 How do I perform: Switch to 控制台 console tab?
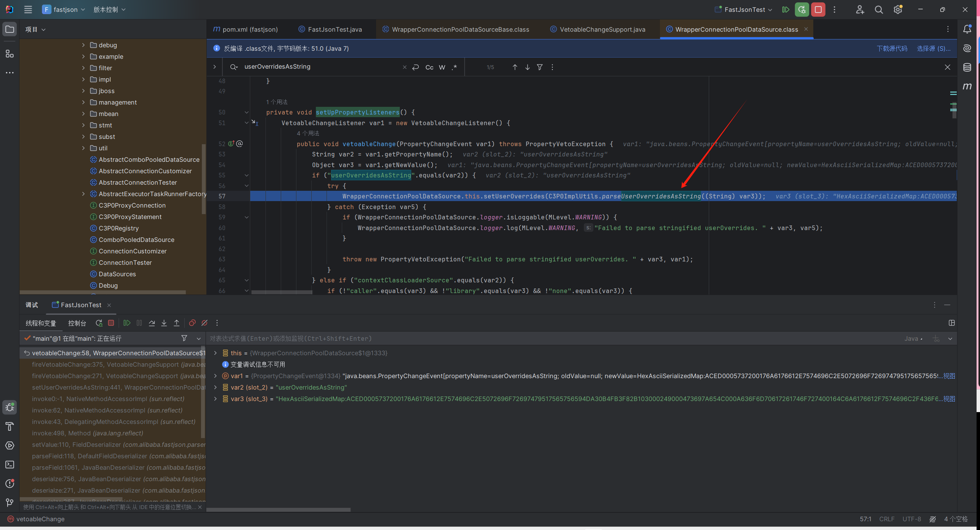[x=77, y=323]
